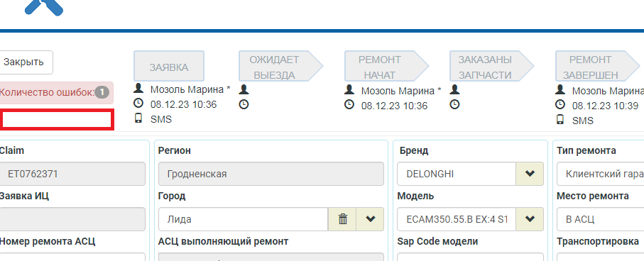
Task: Click the Транспортировка label
Action: tap(598, 241)
